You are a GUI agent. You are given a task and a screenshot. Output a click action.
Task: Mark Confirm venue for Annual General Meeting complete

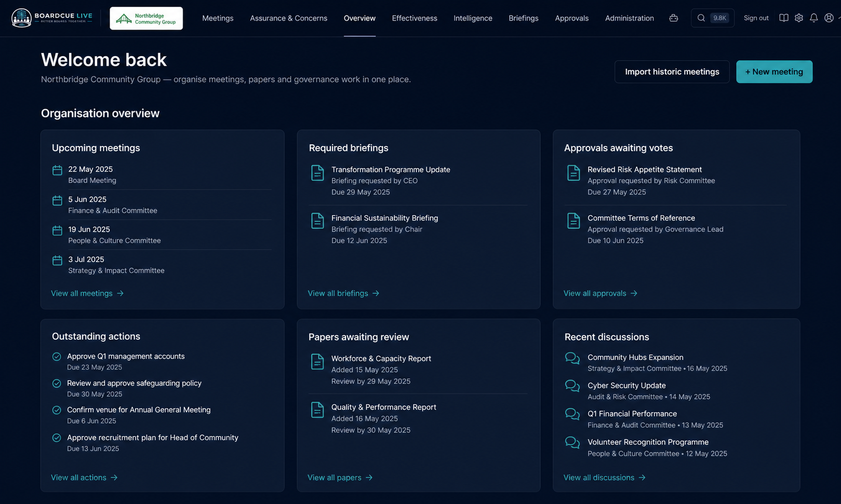tap(57, 410)
